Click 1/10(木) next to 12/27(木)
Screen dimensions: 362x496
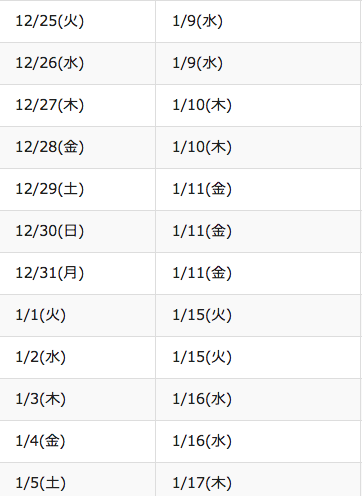258,105
